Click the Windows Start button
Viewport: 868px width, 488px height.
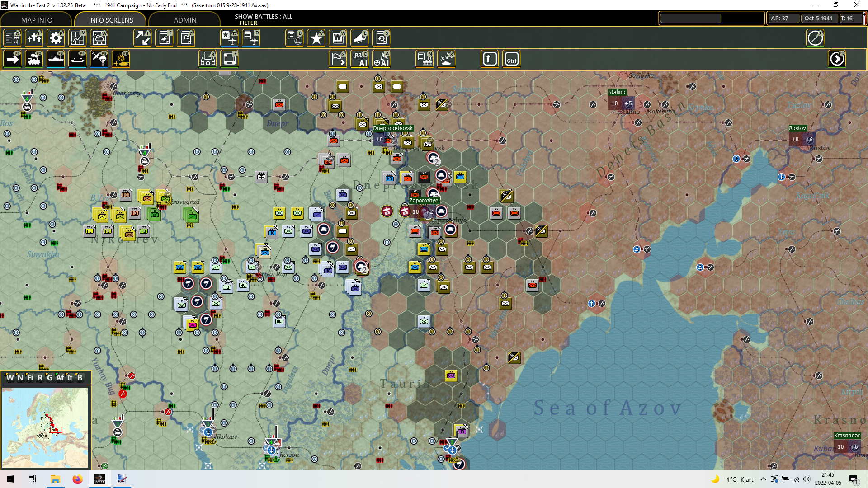click(x=9, y=479)
